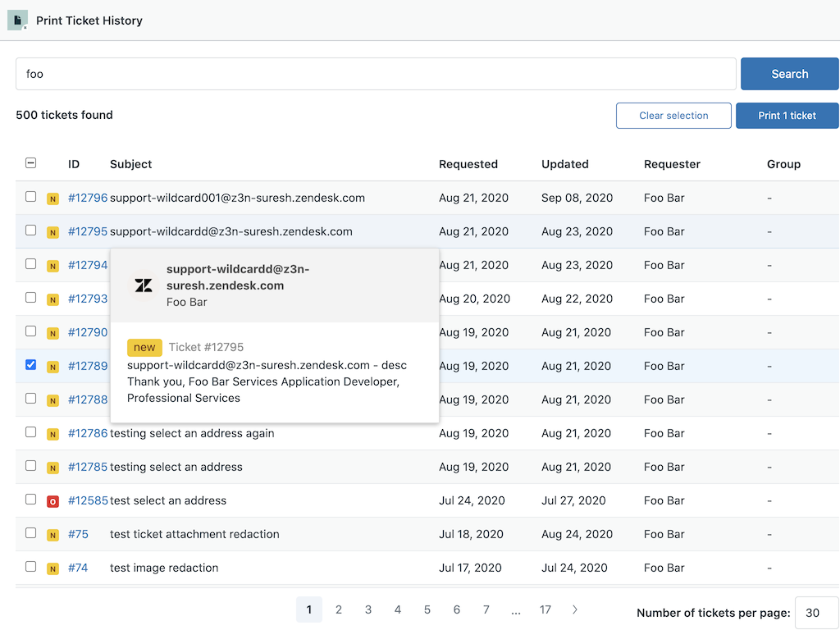This screenshot has height=630, width=840.
Task: Select the checkbox for ticket #12585
Action: [31, 500]
